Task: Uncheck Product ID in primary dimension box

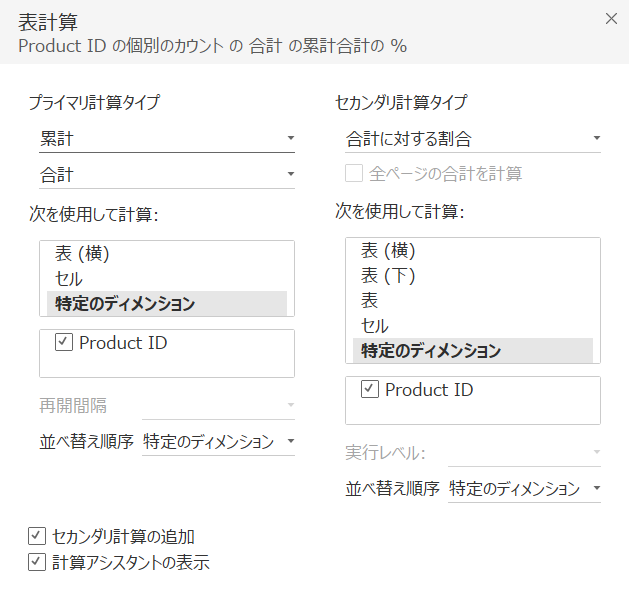Action: click(x=64, y=343)
